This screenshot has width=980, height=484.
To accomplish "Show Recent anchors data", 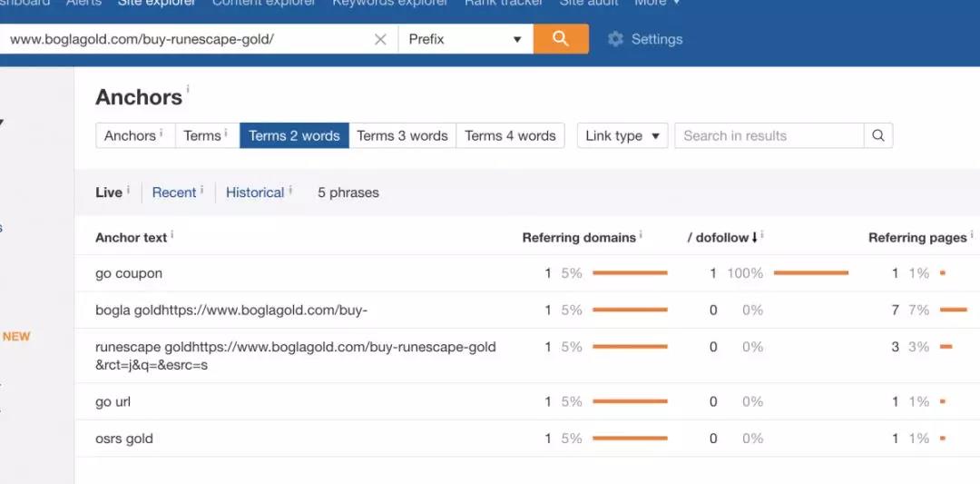I will 174,193.
